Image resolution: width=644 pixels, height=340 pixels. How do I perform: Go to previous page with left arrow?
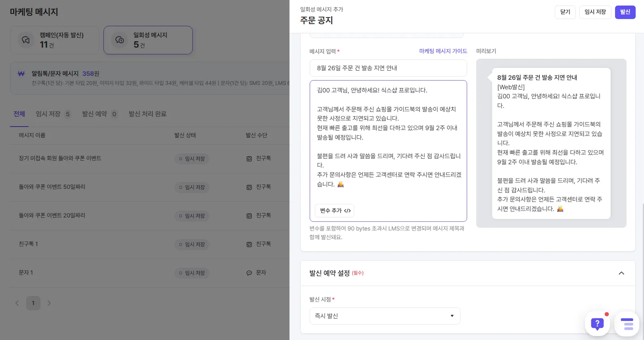[17, 303]
